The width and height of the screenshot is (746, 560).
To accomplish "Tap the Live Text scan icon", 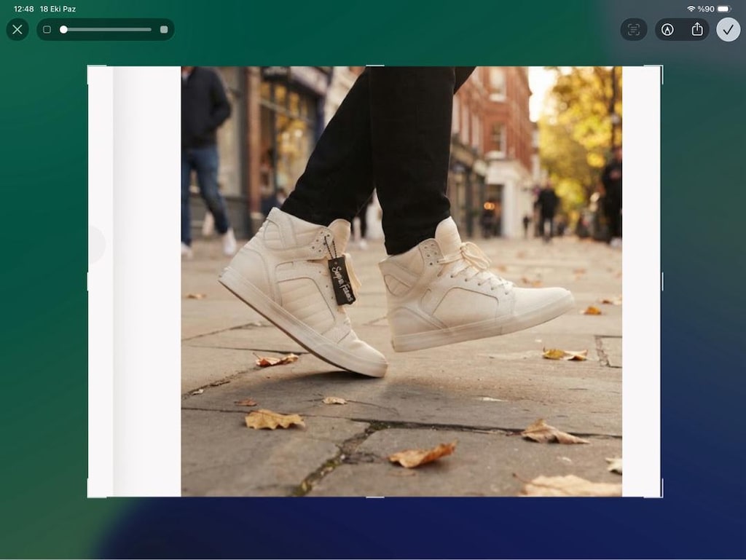I will pos(633,29).
